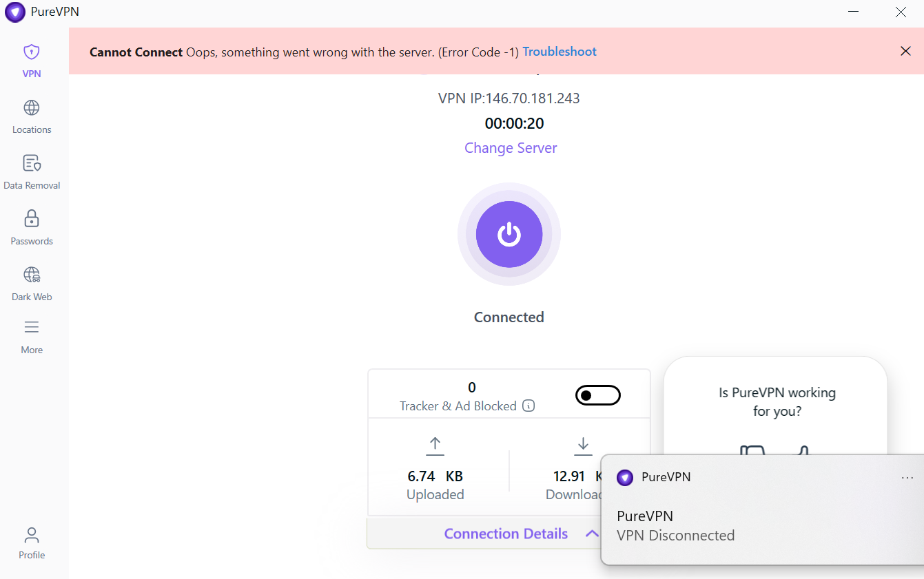Click the 00:00:20 connection timer
The image size is (924, 579).
pyautogui.click(x=514, y=123)
